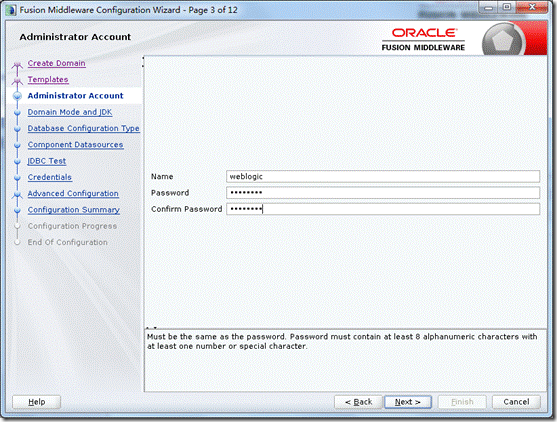Screen dimensions: 557x422
Task: Jump to Configuration Summary step
Action: coord(74,210)
